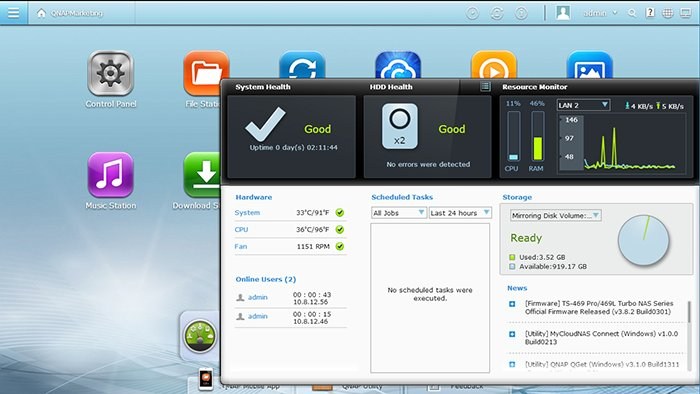Image resolution: width=700 pixels, height=394 pixels.
Task: Click the Available:919.17 GB legend entry
Action: [x=548, y=267]
